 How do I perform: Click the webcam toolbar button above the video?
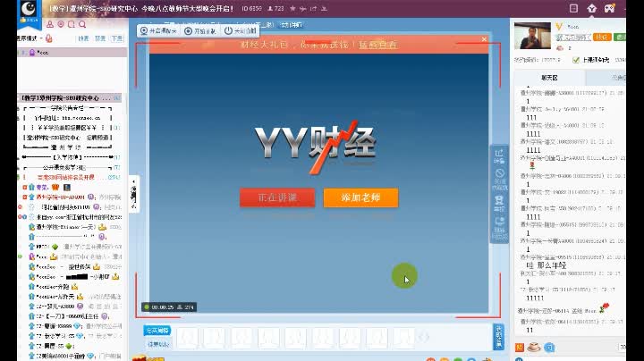(158, 30)
